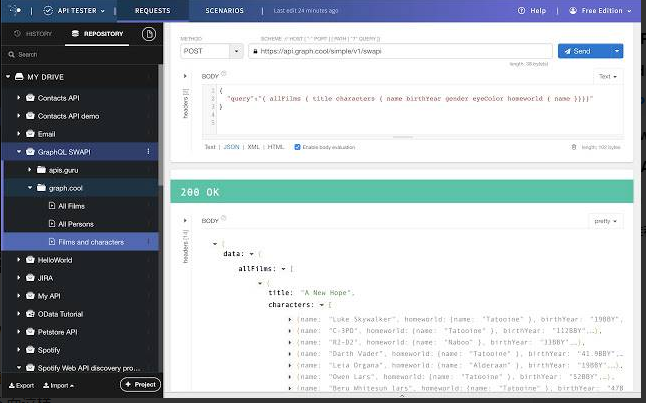The height and width of the screenshot is (403, 646).
Task: Click the 200 OK status banner
Action: pos(402,192)
